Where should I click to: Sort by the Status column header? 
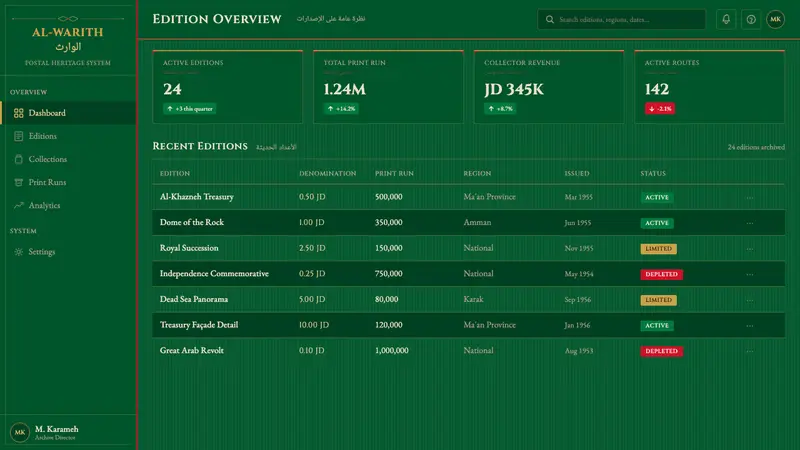click(653, 173)
